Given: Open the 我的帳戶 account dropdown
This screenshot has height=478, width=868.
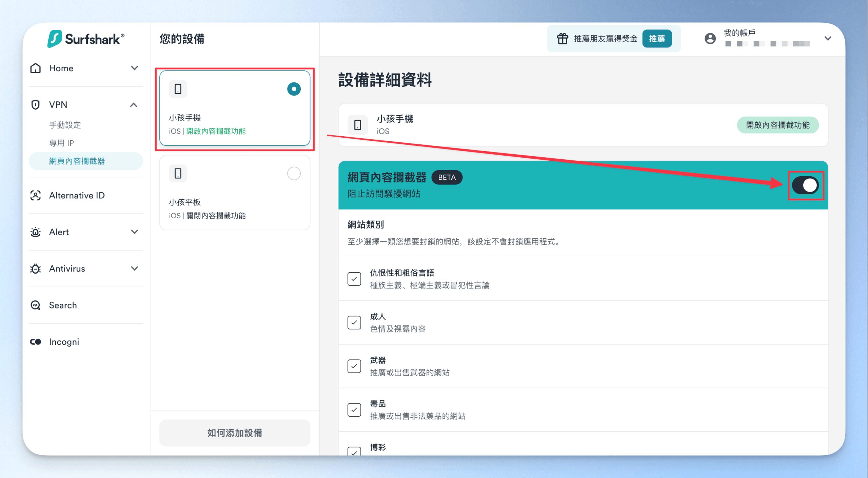Looking at the screenshot, I should point(828,39).
